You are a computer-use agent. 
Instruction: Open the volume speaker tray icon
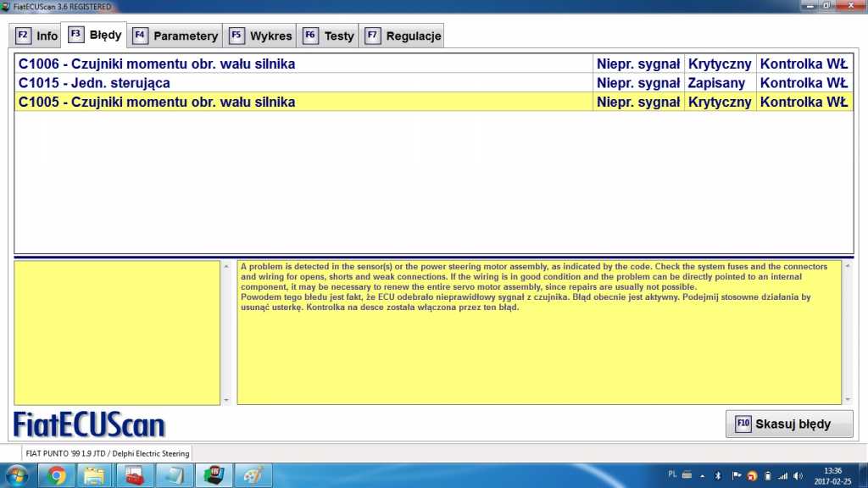pos(798,475)
